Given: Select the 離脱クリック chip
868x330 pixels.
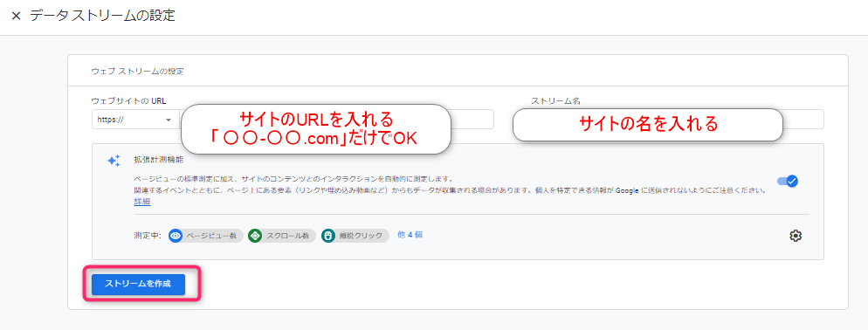Looking at the screenshot, I should (355, 236).
